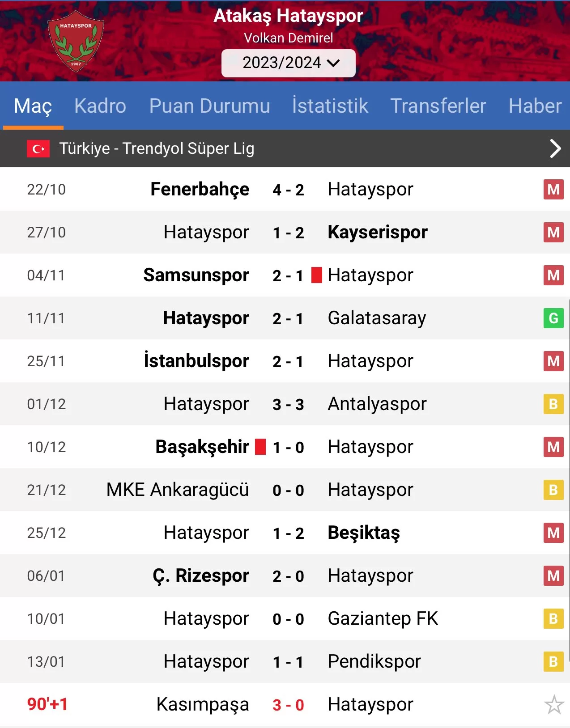The height and width of the screenshot is (728, 570).
Task: Tap the red card icon beside Samsunspor score
Action: (317, 275)
